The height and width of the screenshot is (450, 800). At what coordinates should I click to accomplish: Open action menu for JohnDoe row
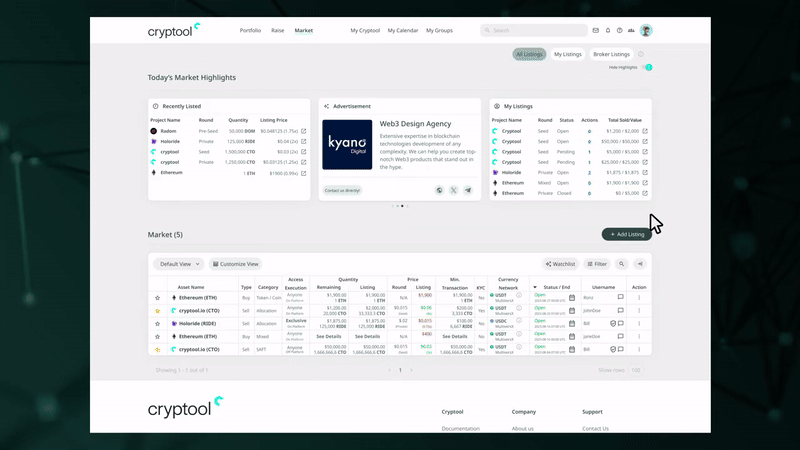coord(639,310)
